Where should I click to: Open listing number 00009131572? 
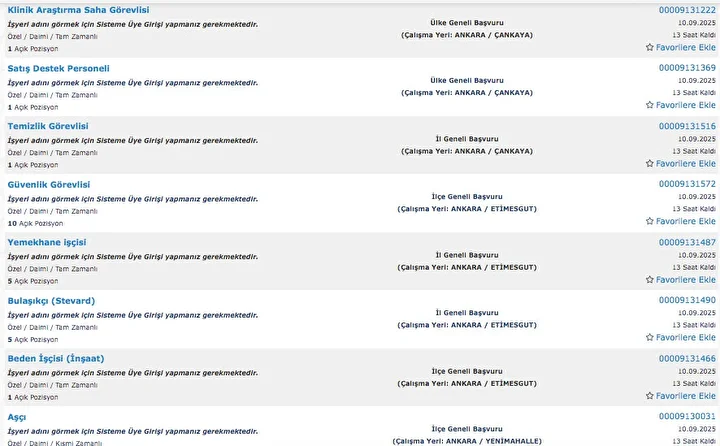687,184
